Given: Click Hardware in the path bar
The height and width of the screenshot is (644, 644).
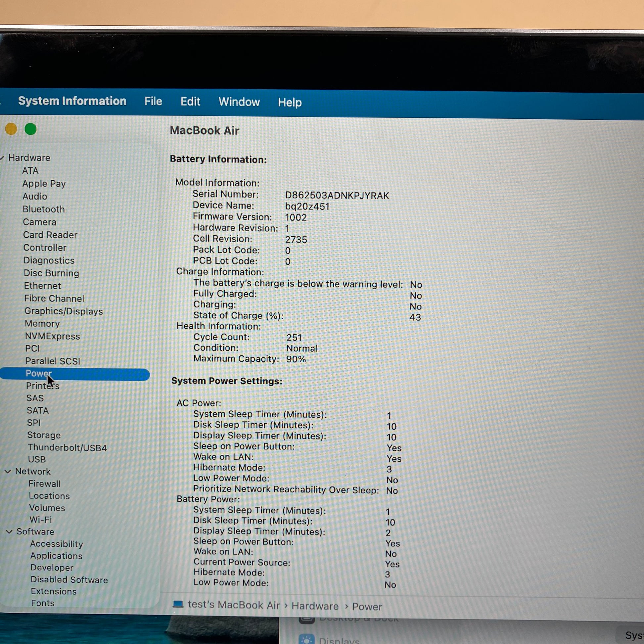Looking at the screenshot, I should [x=315, y=606].
